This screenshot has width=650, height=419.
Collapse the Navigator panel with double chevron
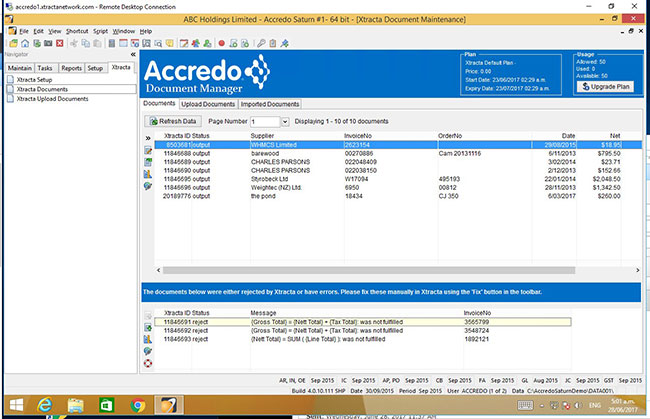point(133,54)
